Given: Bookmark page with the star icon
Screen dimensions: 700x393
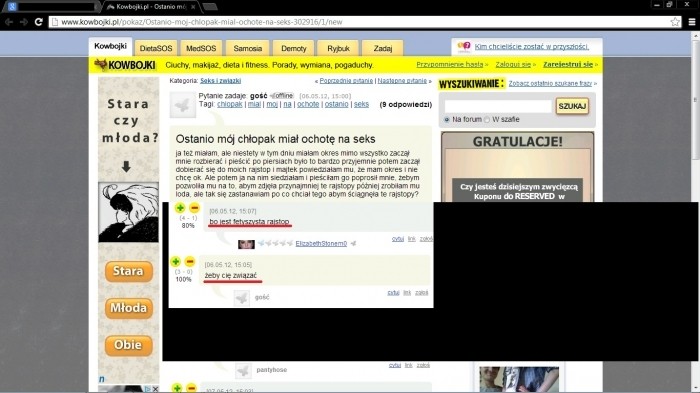Looking at the screenshot, I should coord(675,21).
